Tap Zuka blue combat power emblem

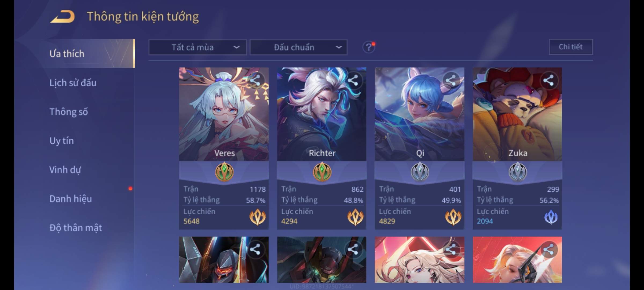click(551, 217)
